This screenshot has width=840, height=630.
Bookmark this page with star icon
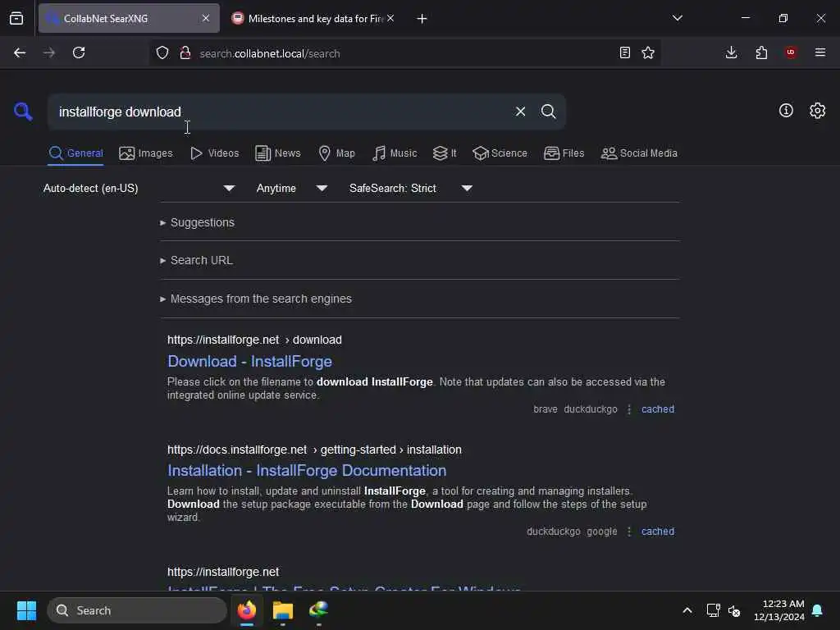pyautogui.click(x=648, y=52)
